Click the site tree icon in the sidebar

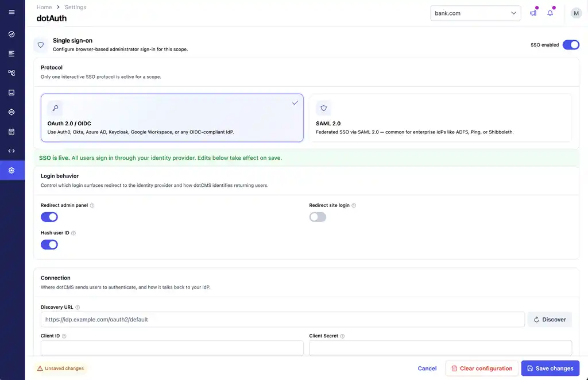point(11,73)
